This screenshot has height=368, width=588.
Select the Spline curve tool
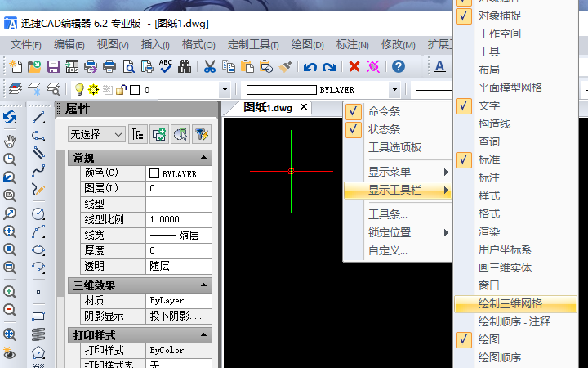pyautogui.click(x=38, y=171)
